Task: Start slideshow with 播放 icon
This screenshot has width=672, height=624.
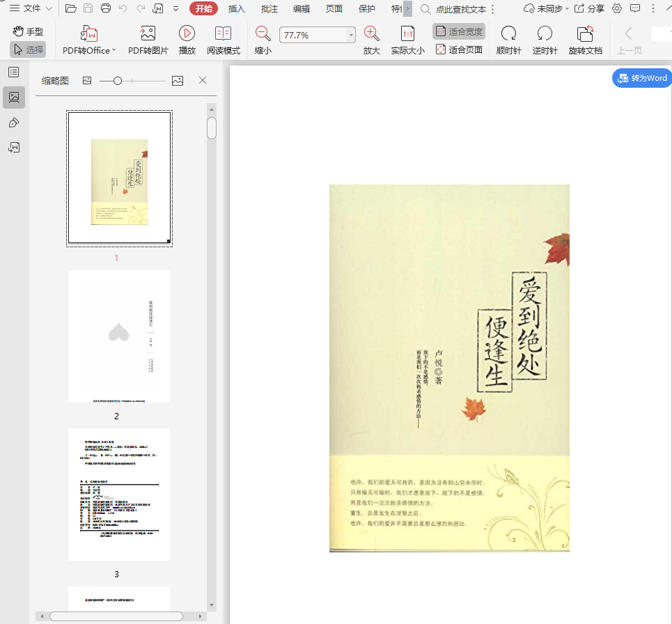Action: (187, 33)
